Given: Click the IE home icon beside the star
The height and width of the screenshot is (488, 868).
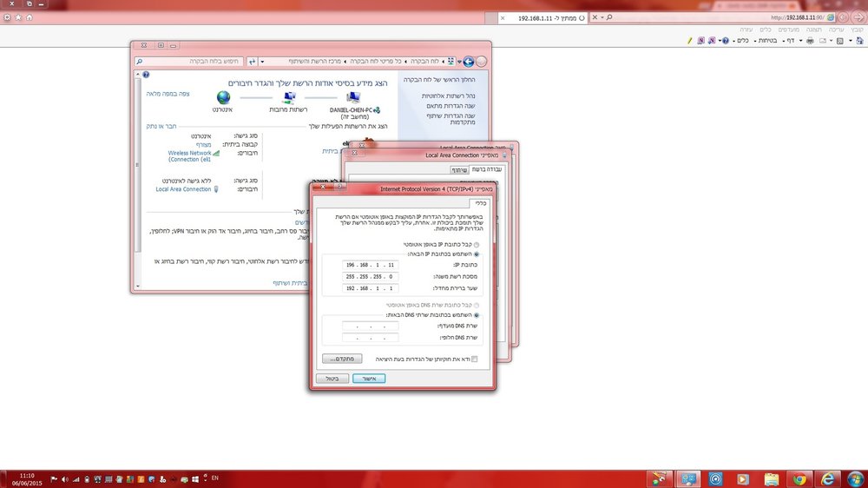Looking at the screenshot, I should [30, 17].
